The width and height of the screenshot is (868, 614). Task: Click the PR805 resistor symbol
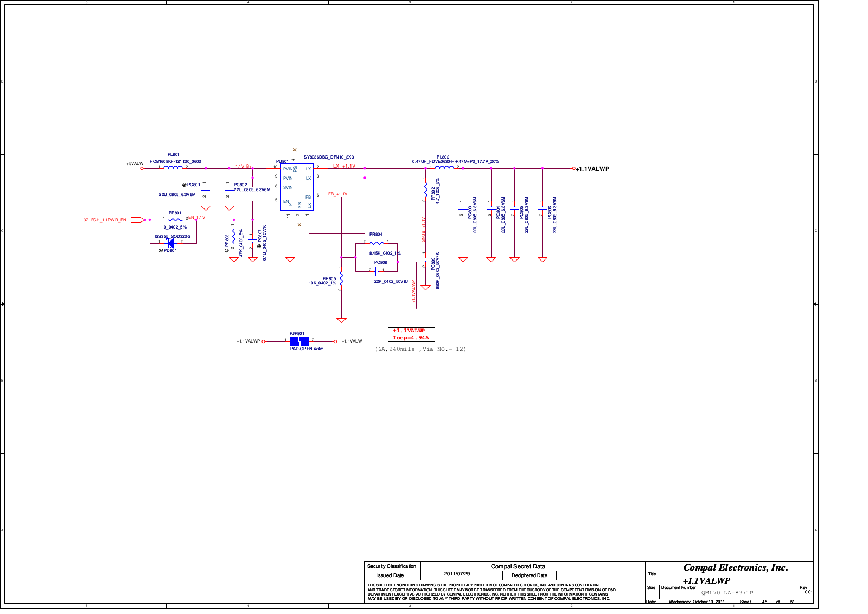point(341,278)
